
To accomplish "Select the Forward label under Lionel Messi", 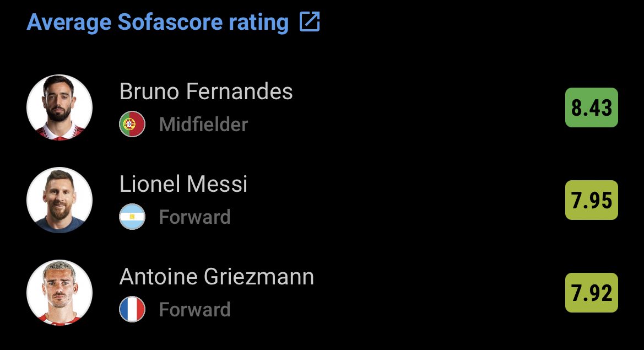I will pyautogui.click(x=194, y=217).
